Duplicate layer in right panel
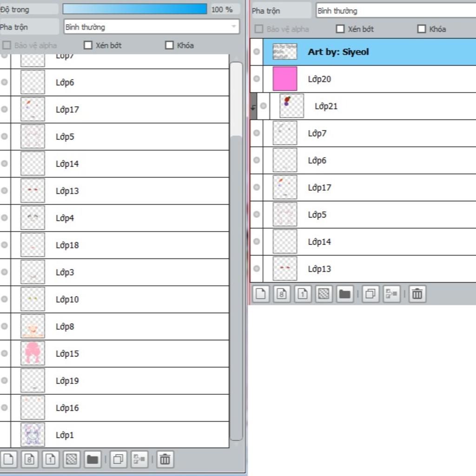 370,294
